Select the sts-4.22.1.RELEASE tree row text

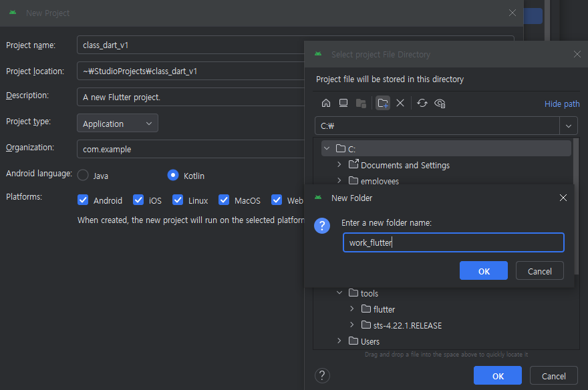coord(408,326)
